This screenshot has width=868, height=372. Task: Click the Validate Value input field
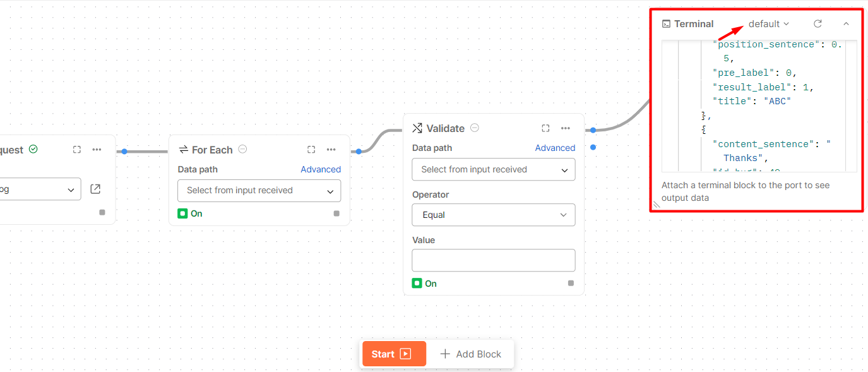click(x=493, y=260)
